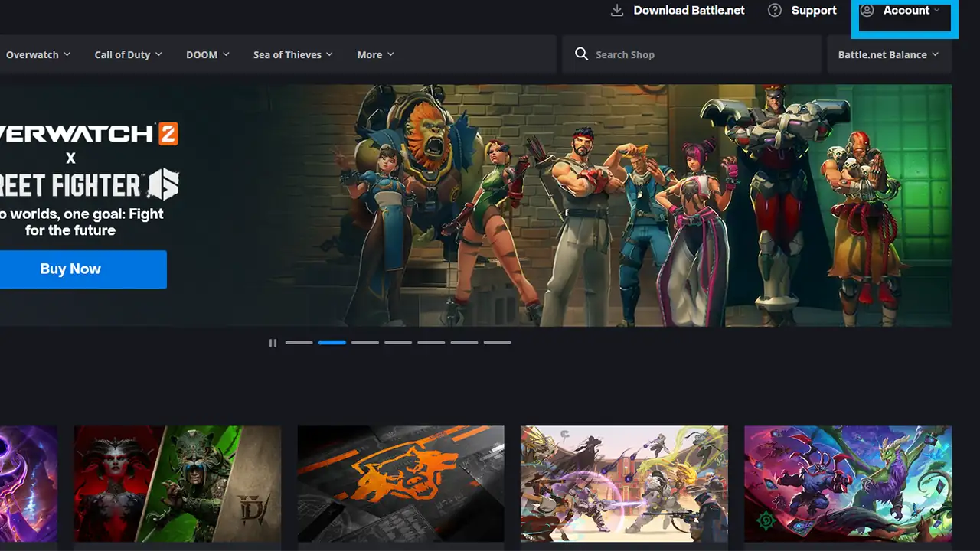The width and height of the screenshot is (980, 551).
Task: Select sixth carousel slide indicator
Action: click(464, 343)
